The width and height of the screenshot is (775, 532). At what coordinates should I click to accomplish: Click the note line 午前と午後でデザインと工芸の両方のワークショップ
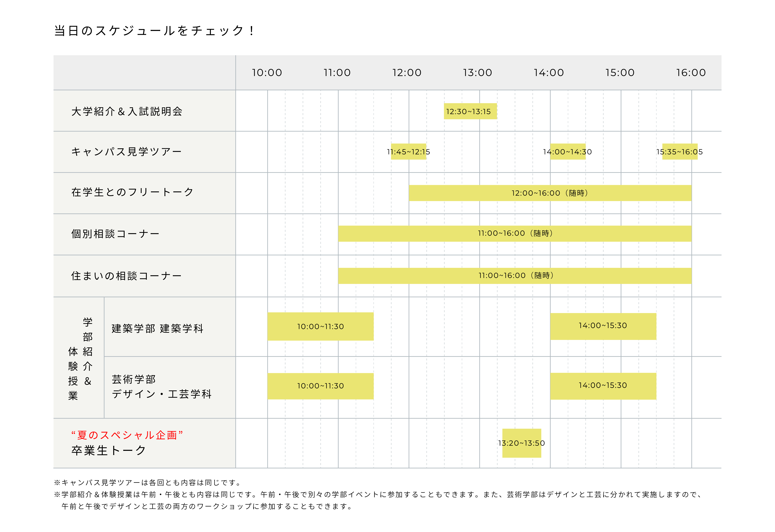pyautogui.click(x=207, y=507)
